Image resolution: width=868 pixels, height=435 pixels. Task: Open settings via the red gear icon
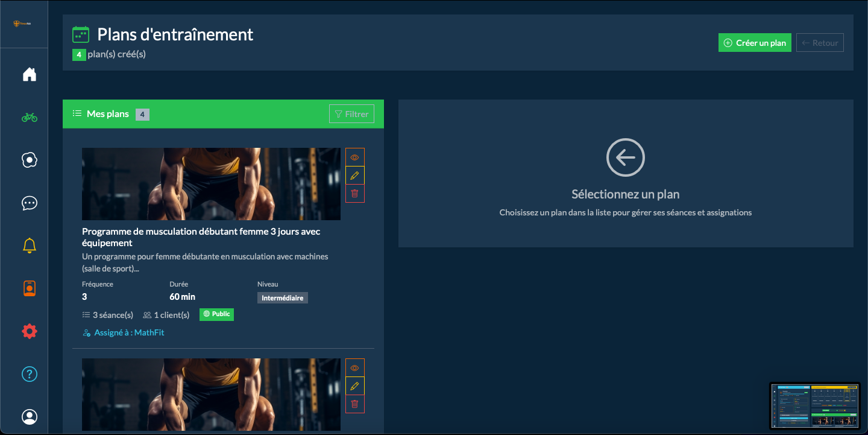[x=29, y=331]
